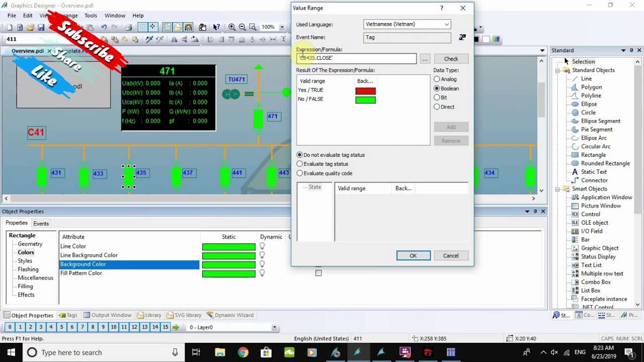644x362 pixels.
Task: Click the Zoom Out magnifier icon
Action: click(x=243, y=27)
